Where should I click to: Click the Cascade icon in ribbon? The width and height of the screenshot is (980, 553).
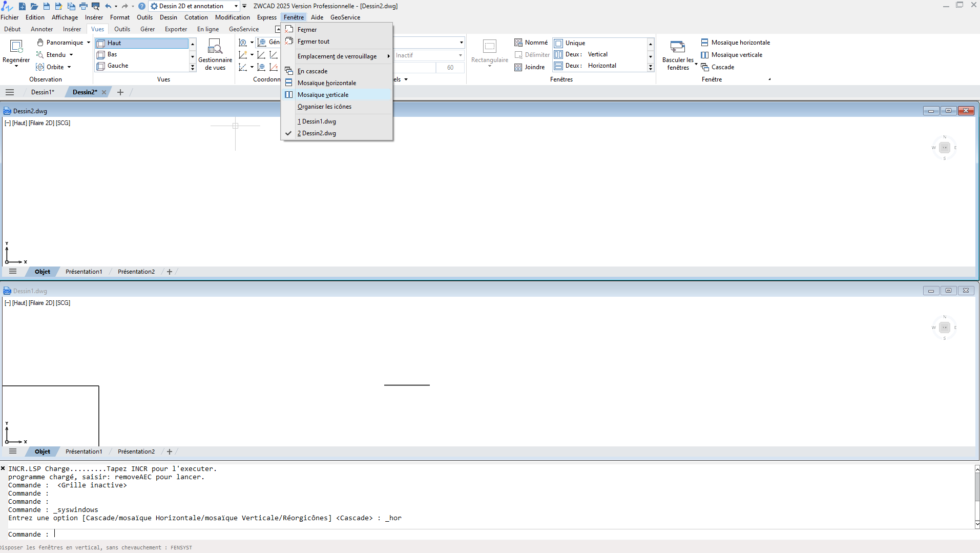coord(705,67)
